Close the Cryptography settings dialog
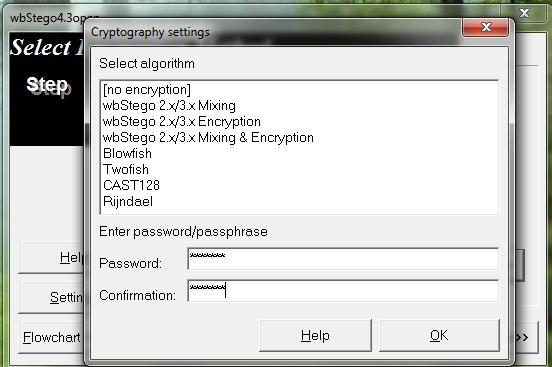This screenshot has width=552, height=367. coord(485,27)
